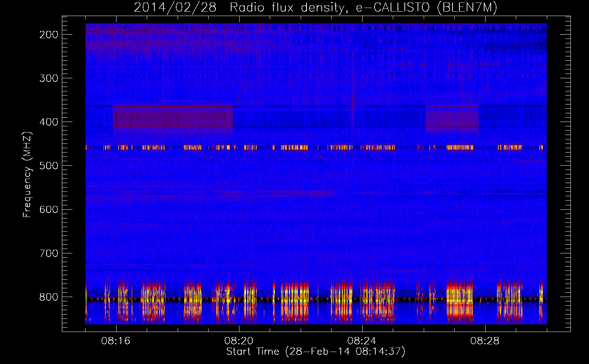Click the 08:24 time tick label

[362, 341]
